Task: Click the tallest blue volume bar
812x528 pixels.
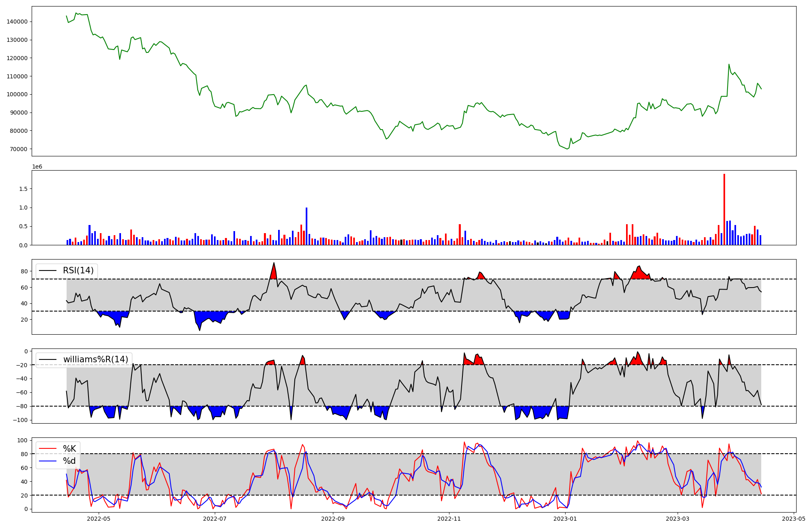Action: pos(307,226)
